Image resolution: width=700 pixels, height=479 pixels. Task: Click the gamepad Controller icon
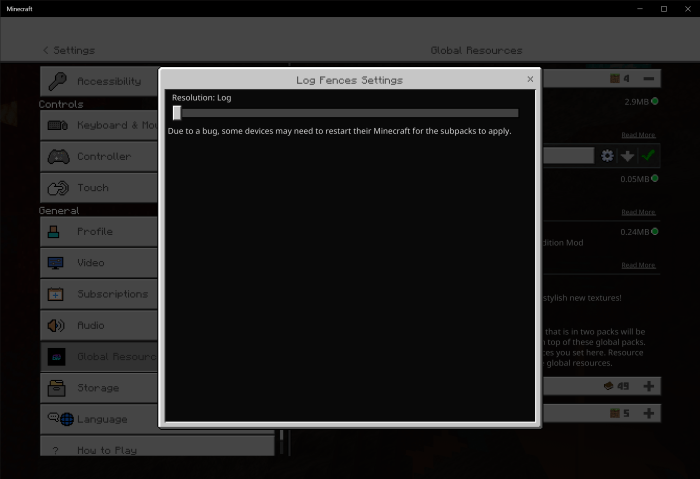[x=58, y=157]
